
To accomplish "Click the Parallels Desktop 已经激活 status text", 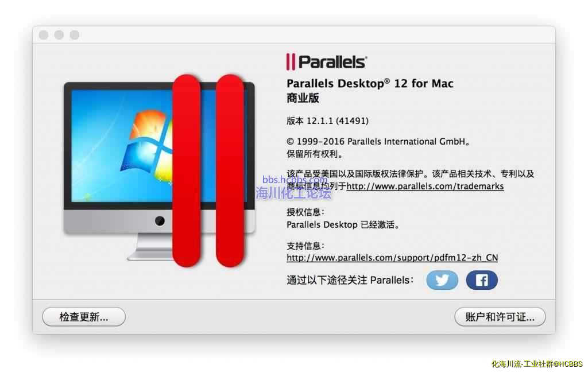I will pyautogui.click(x=343, y=224).
